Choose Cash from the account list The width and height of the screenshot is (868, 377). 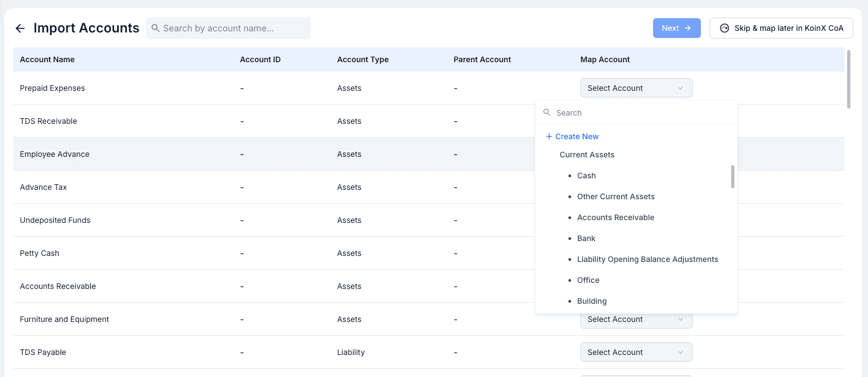(x=587, y=176)
